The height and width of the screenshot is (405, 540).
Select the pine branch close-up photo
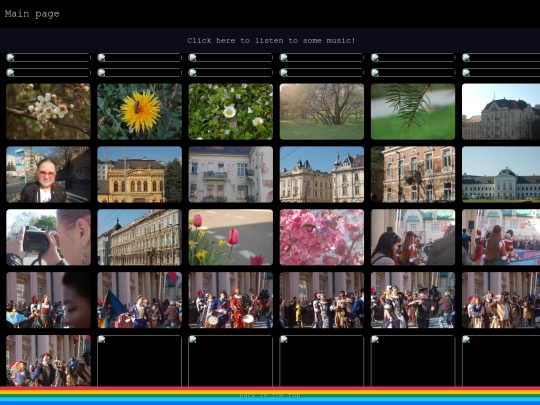tap(413, 112)
